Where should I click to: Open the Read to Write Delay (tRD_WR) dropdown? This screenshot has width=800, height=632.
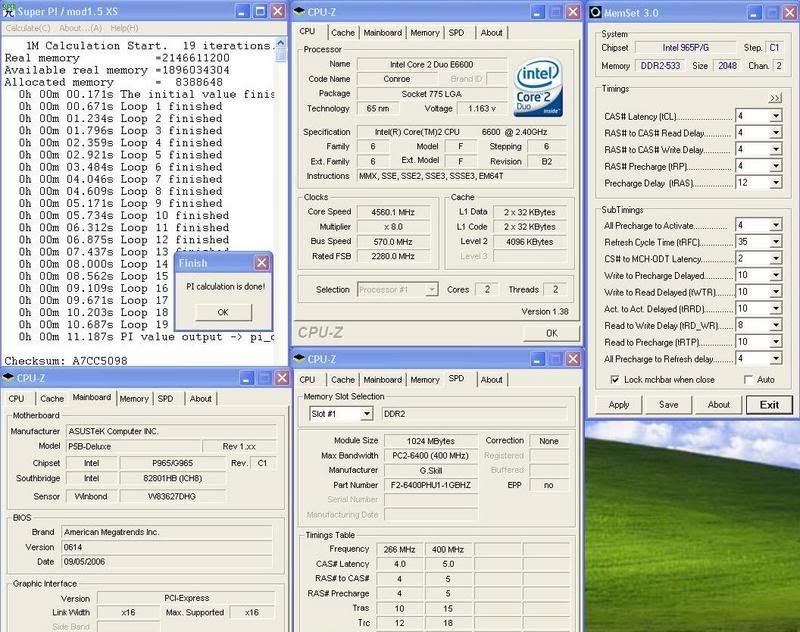coord(776,325)
